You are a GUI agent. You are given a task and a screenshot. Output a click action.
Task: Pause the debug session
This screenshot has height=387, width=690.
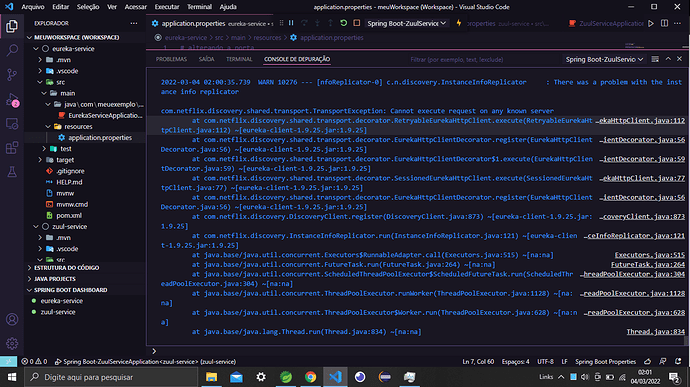pos(291,23)
